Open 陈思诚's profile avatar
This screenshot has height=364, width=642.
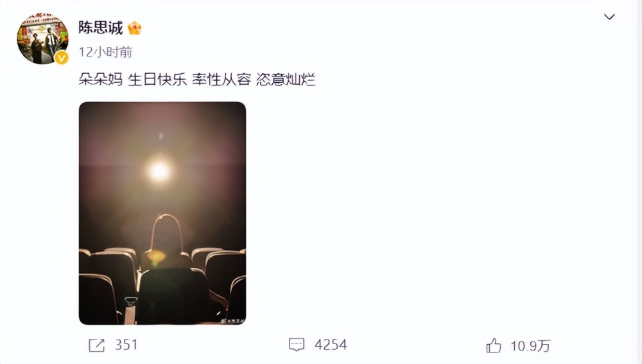(x=42, y=39)
